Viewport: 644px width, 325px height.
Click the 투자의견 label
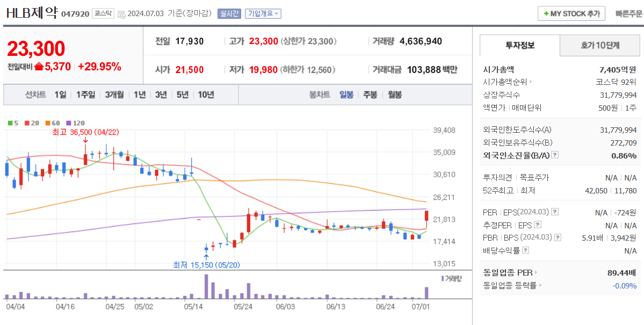[x=498, y=178]
